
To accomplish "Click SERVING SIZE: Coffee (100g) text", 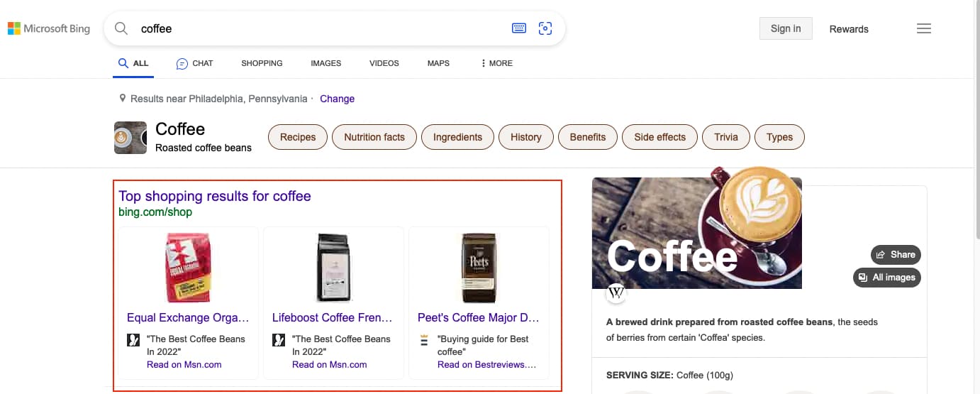I will [669, 375].
